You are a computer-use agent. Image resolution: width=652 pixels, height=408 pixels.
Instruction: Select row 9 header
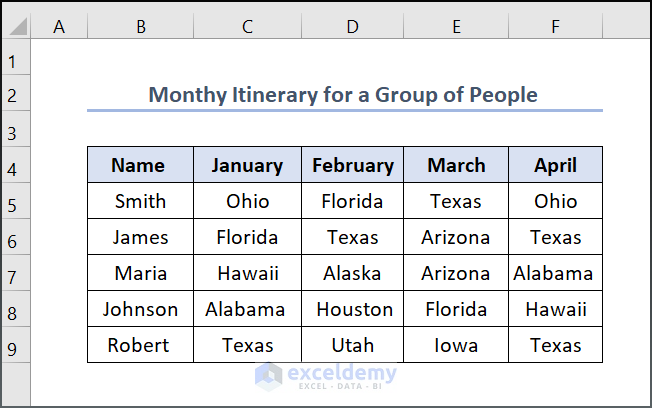(x=14, y=346)
